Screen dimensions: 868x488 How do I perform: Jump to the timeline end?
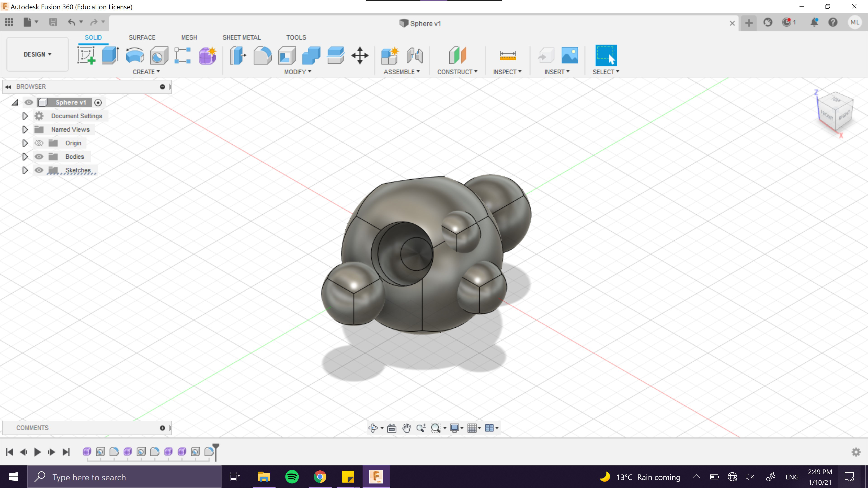66,452
